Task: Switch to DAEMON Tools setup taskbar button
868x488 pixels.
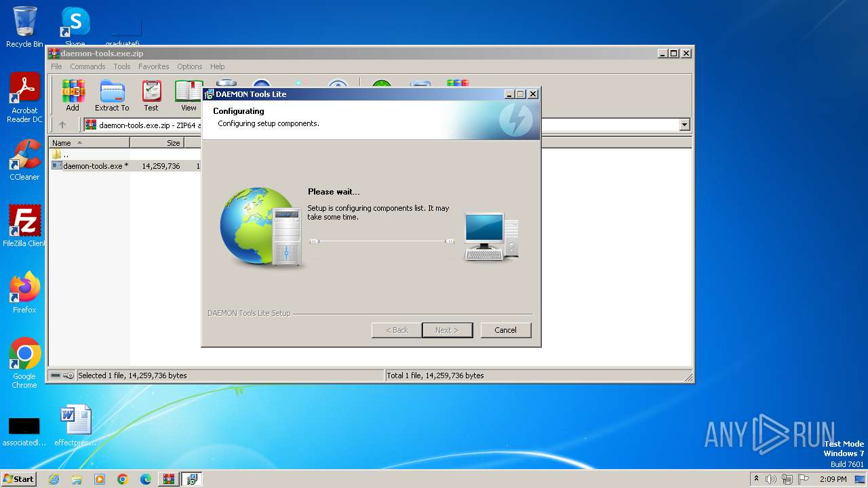Action: (191, 479)
